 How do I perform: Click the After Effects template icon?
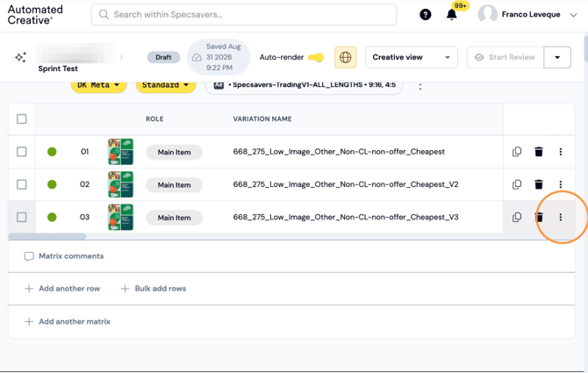pyautogui.click(x=219, y=85)
